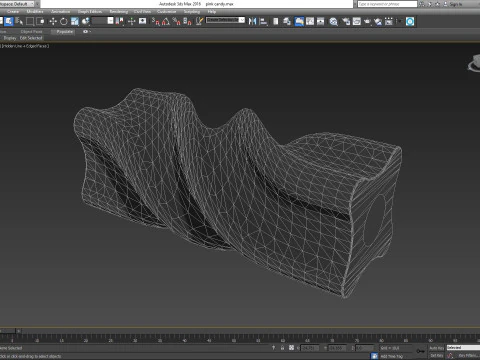The height and width of the screenshot is (360, 480).
Task: Toggle Absolute/Offset transform mode
Action: 291,348
